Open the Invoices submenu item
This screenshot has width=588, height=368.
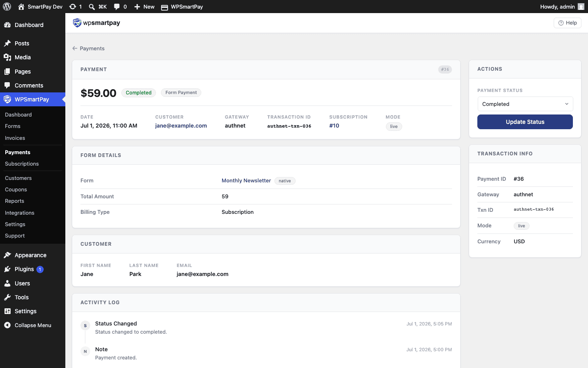[15, 138]
